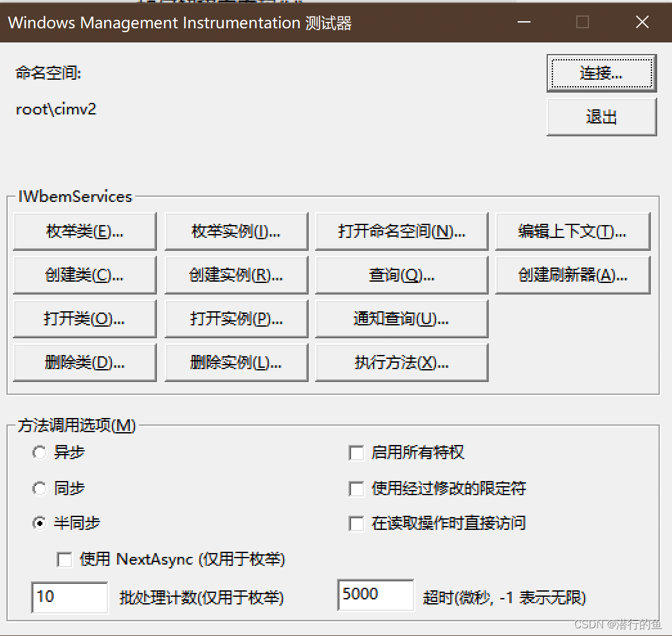
Task: Close the WMI tester window
Action: [642, 22]
